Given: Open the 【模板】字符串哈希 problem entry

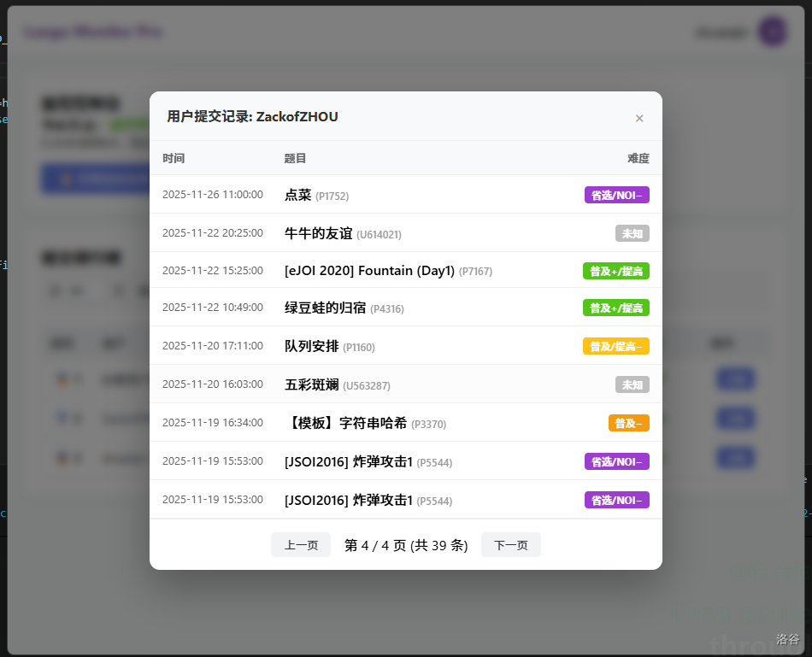Looking at the screenshot, I should (x=345, y=423).
